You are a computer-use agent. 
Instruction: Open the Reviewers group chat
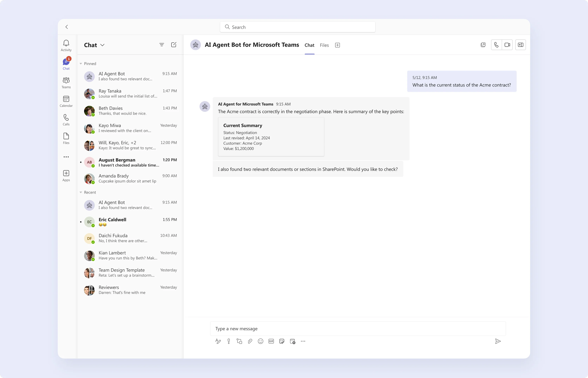130,290
